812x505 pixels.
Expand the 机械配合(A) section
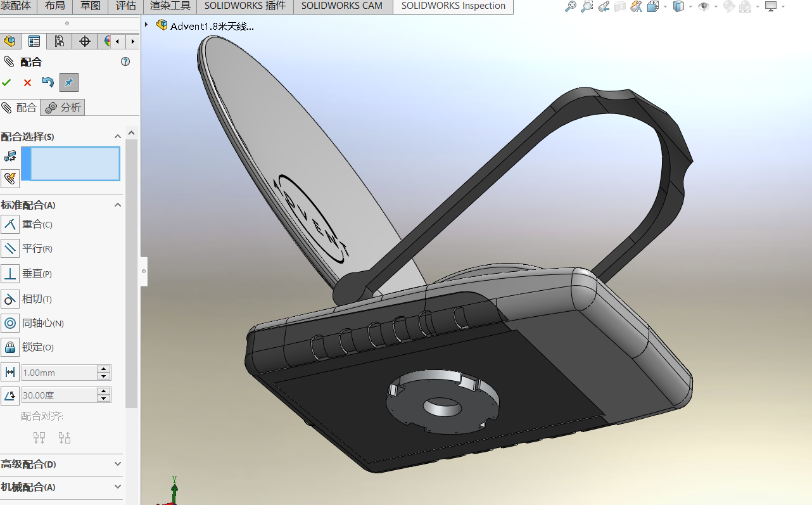(x=117, y=487)
